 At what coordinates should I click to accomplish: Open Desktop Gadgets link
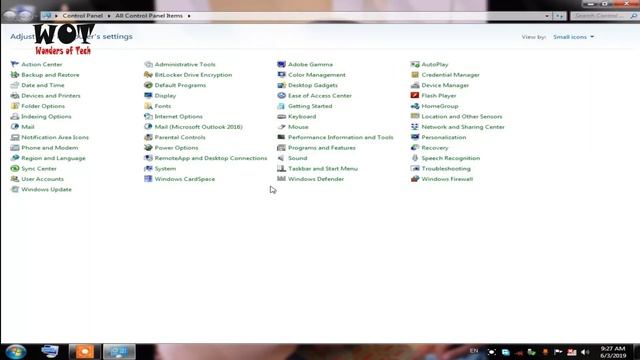[x=313, y=85]
